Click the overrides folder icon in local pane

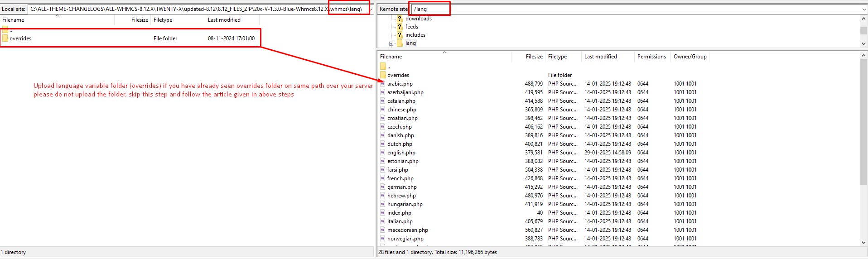5,38
